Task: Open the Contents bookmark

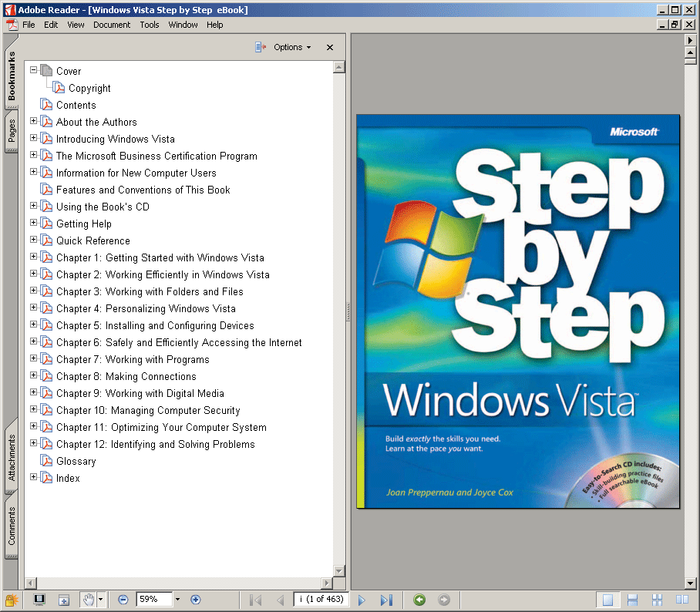Action: [x=76, y=105]
